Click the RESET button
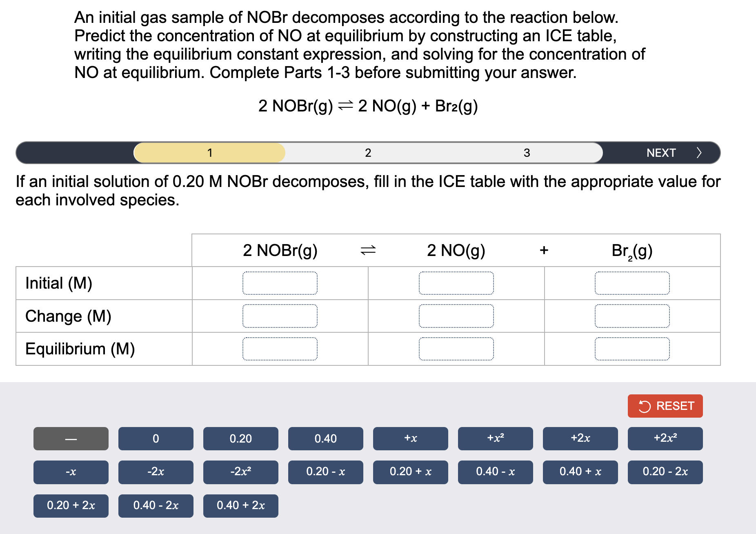Screen dimensions: 756x534 point(665,406)
